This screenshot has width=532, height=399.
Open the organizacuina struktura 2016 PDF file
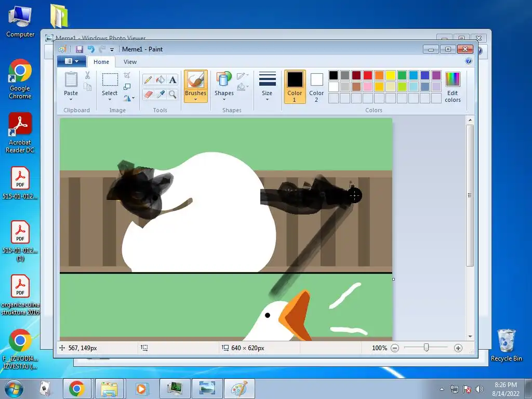point(20,295)
